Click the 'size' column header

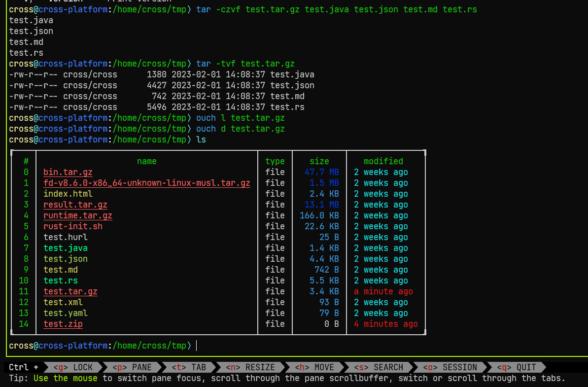tap(319, 161)
